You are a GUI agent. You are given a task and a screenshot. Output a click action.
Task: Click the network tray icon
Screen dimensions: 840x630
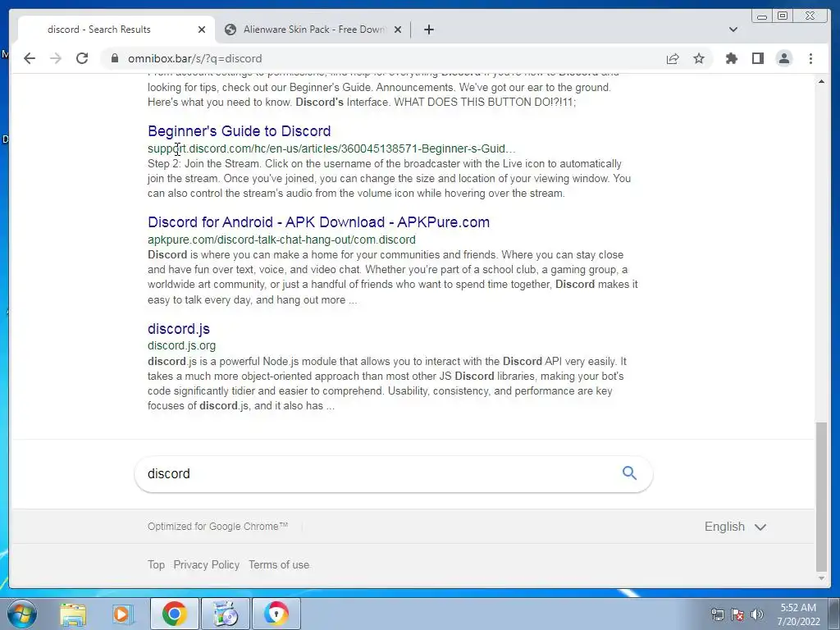[717, 614]
